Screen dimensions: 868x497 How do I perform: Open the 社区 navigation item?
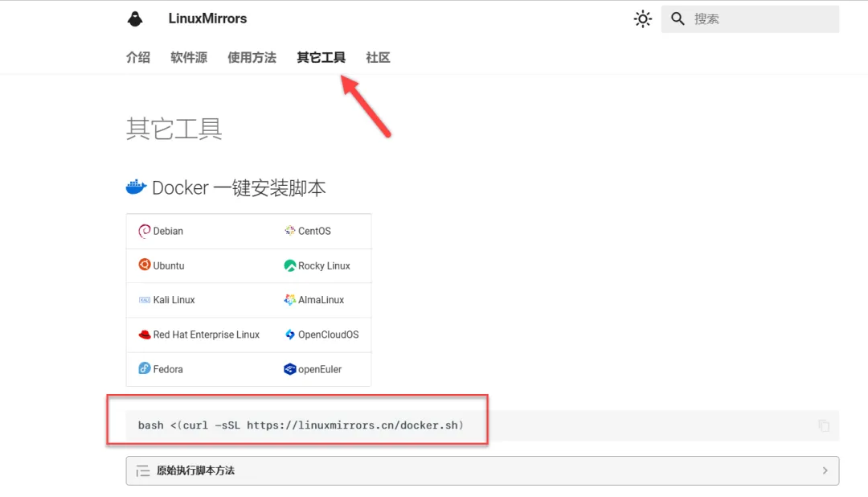(378, 57)
